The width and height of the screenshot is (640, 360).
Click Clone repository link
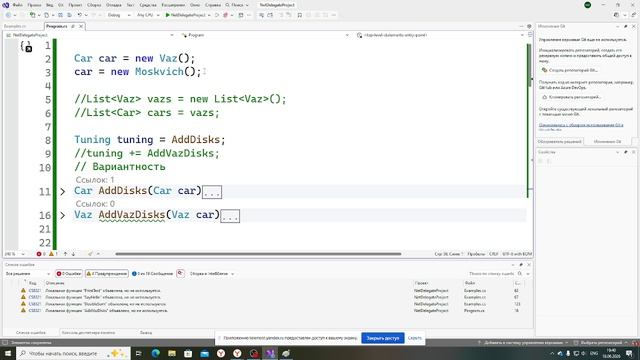(x=575, y=97)
